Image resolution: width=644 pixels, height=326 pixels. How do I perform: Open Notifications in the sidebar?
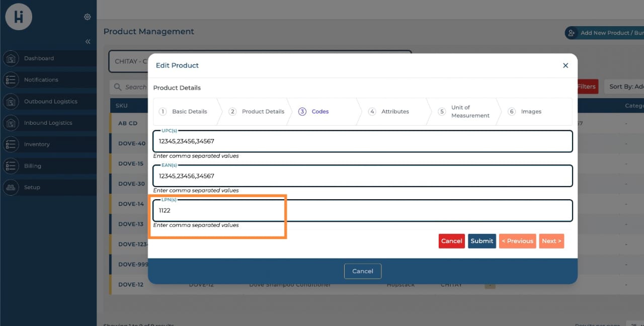41,80
